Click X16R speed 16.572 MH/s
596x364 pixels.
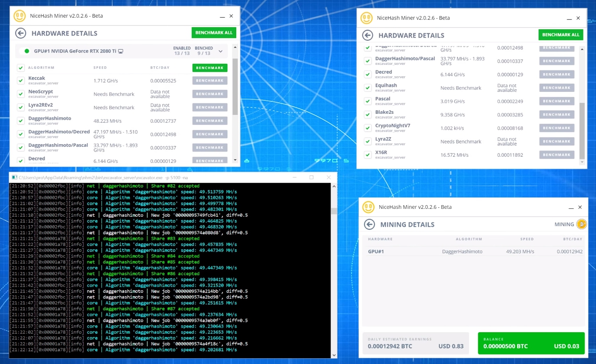(454, 155)
